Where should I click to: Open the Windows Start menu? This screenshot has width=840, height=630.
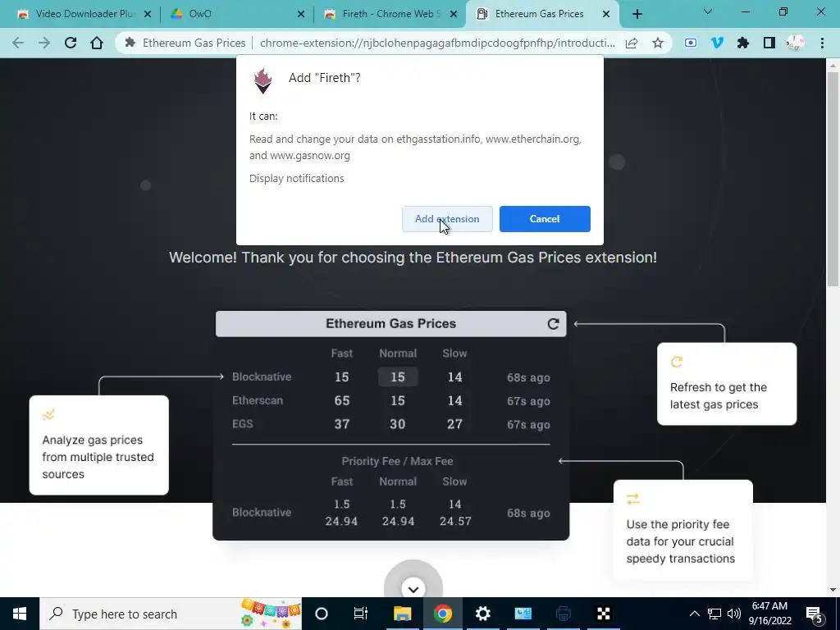[20, 614]
